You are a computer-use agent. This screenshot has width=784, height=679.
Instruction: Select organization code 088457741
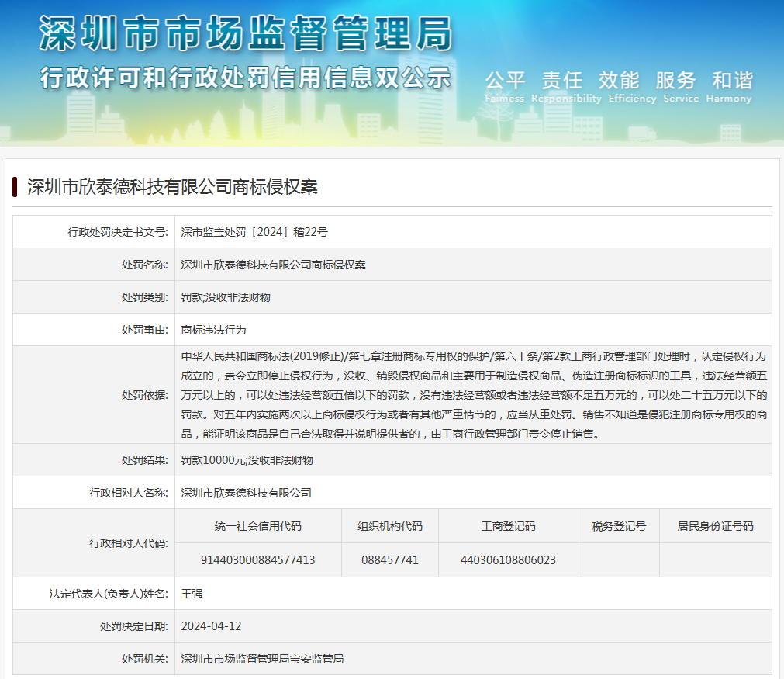(x=389, y=559)
